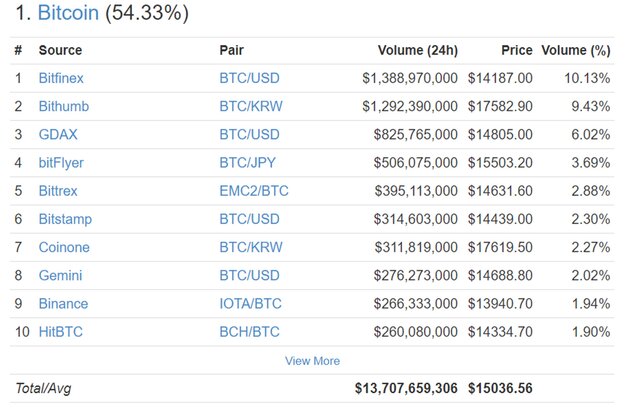Screen dimensions: 640x416
Task: Open the Bittrex exchange link
Action: tap(58, 191)
